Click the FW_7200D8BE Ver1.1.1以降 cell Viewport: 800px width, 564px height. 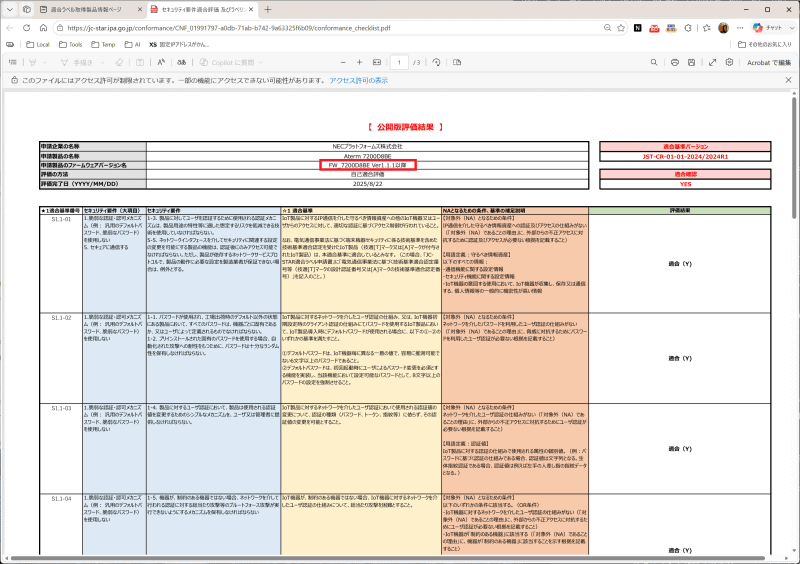367,165
